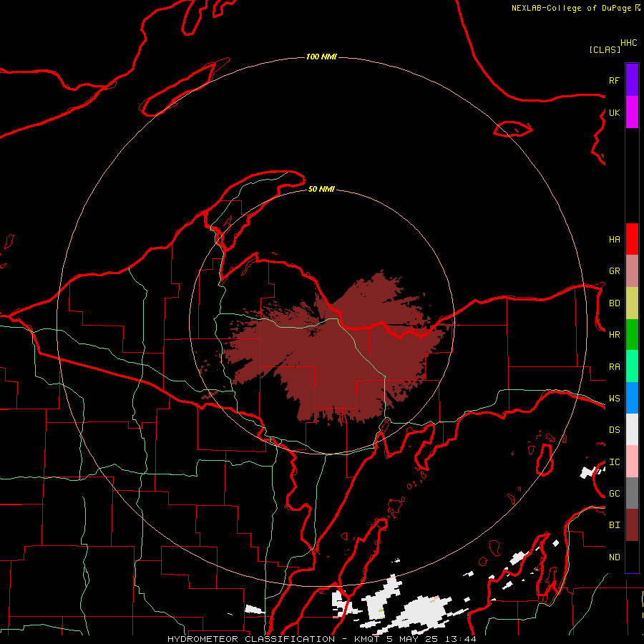
Task: Select the HA red legend swatch
Action: tap(632, 239)
